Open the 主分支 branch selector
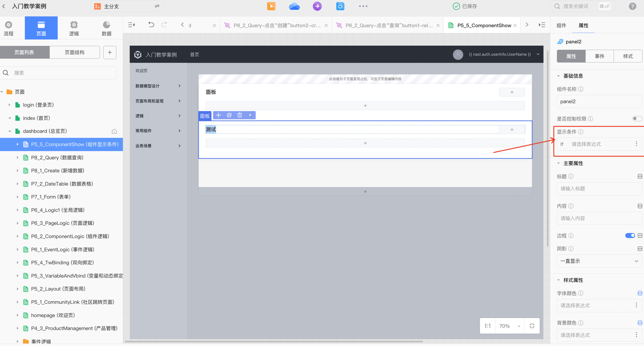The height and width of the screenshot is (346, 644). tap(127, 6)
